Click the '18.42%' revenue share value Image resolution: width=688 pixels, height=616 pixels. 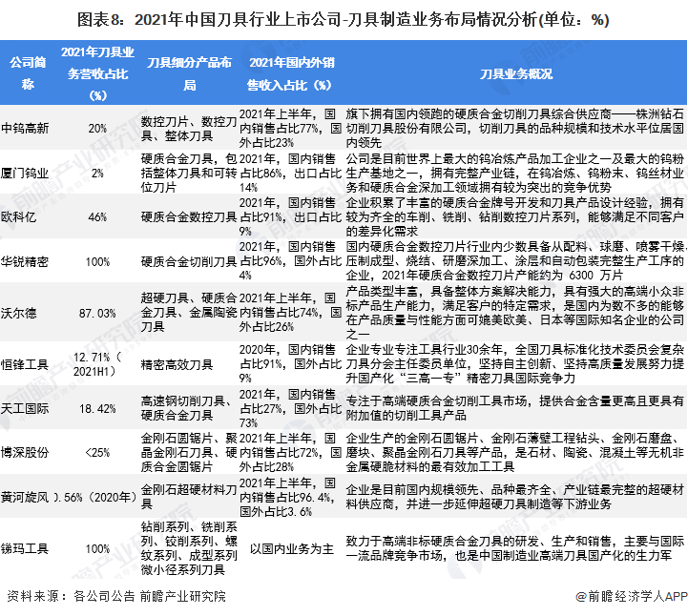(x=97, y=409)
